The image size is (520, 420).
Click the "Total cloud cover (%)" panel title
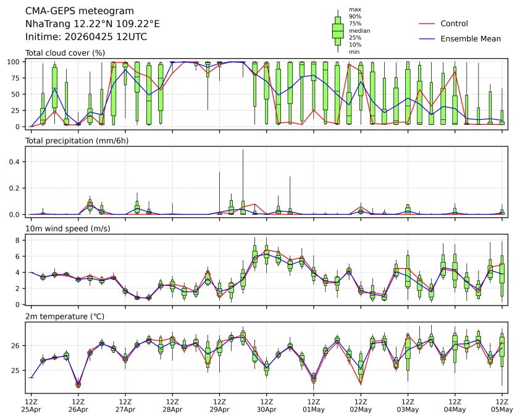click(65, 53)
